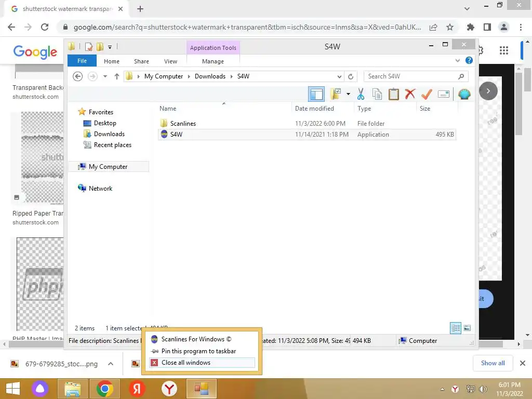Toggle the preview pane layout button
Screen dimensions: 532x399
click(316, 94)
